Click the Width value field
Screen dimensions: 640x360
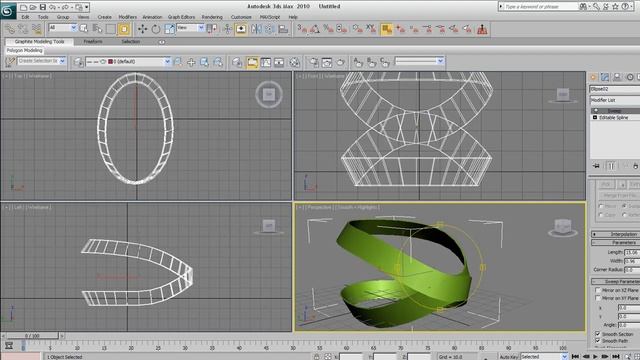coord(632,261)
